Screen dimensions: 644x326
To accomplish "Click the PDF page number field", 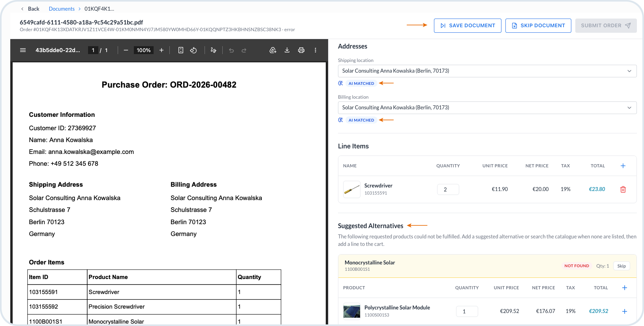I will (x=93, y=50).
